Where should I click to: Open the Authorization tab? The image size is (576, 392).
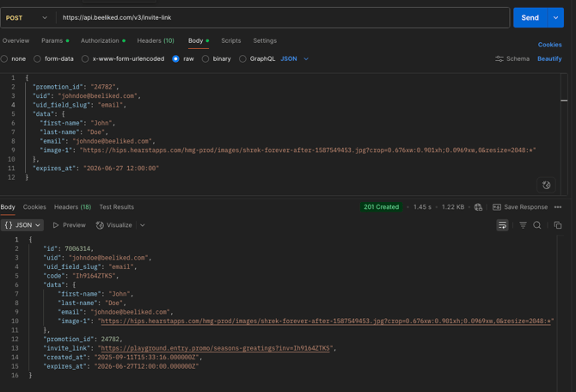point(103,40)
